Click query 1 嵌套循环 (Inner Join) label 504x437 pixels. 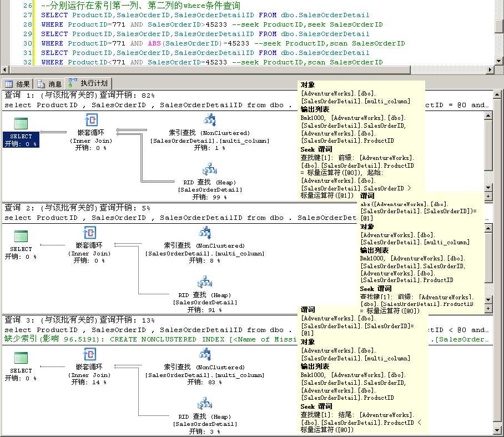click(91, 137)
